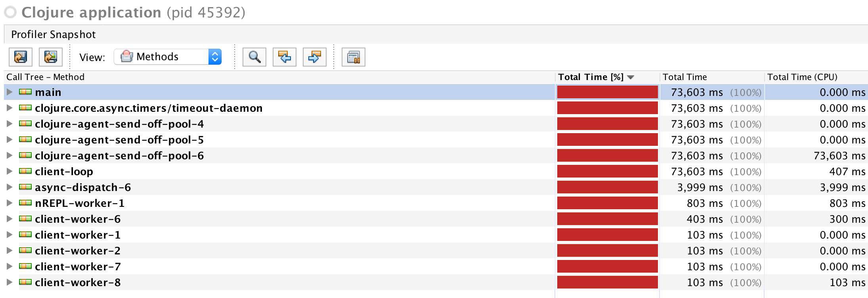Click the find previous arrow icon

pyautogui.click(x=285, y=57)
